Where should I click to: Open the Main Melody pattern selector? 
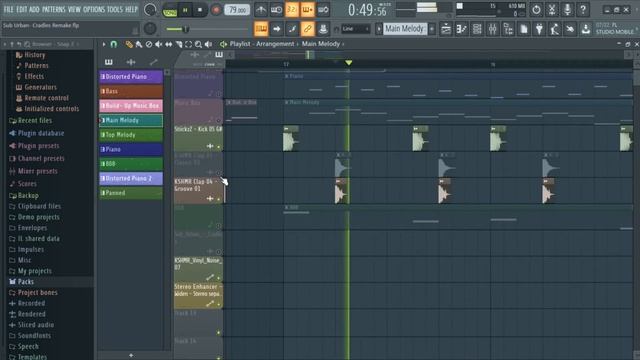coord(404,29)
